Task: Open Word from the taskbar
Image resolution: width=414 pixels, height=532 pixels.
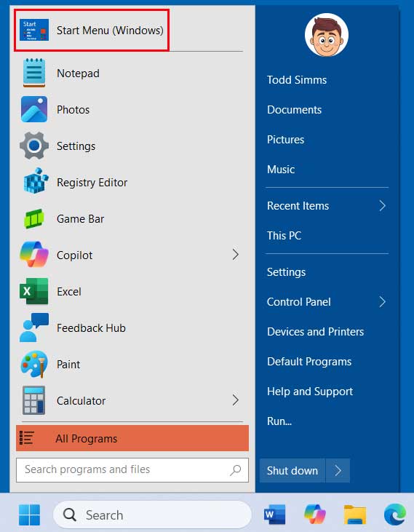Action: point(274,515)
